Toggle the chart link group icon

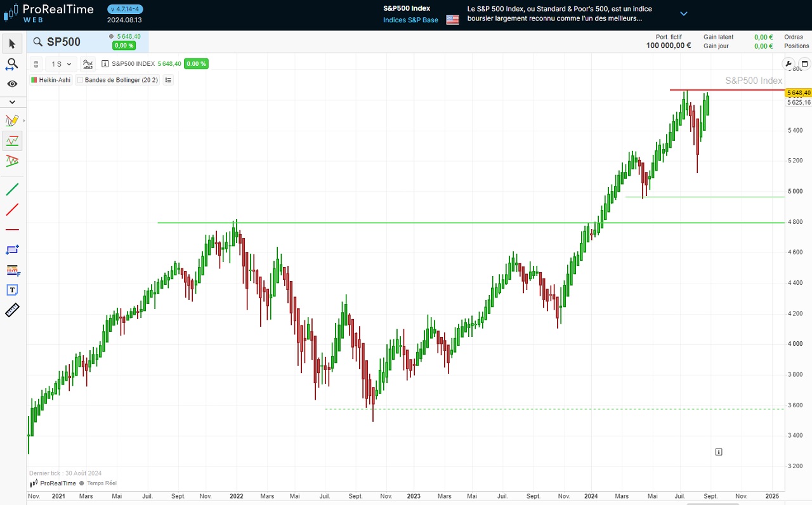36,64
